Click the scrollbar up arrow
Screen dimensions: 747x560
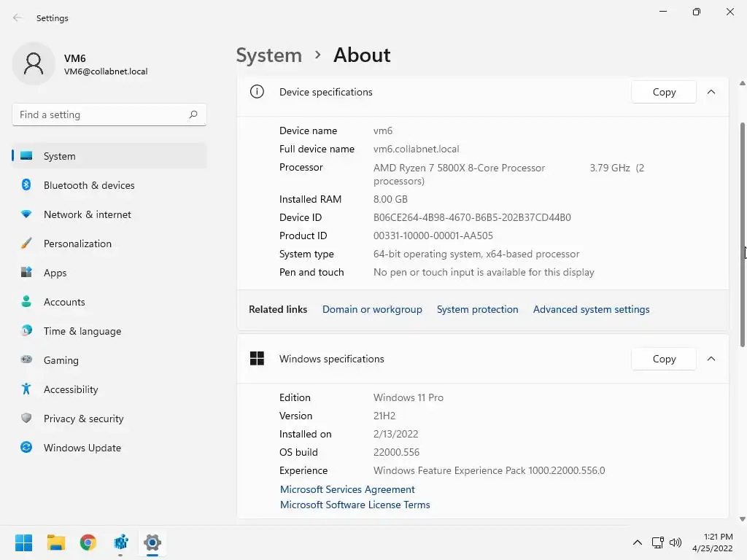pyautogui.click(x=742, y=83)
